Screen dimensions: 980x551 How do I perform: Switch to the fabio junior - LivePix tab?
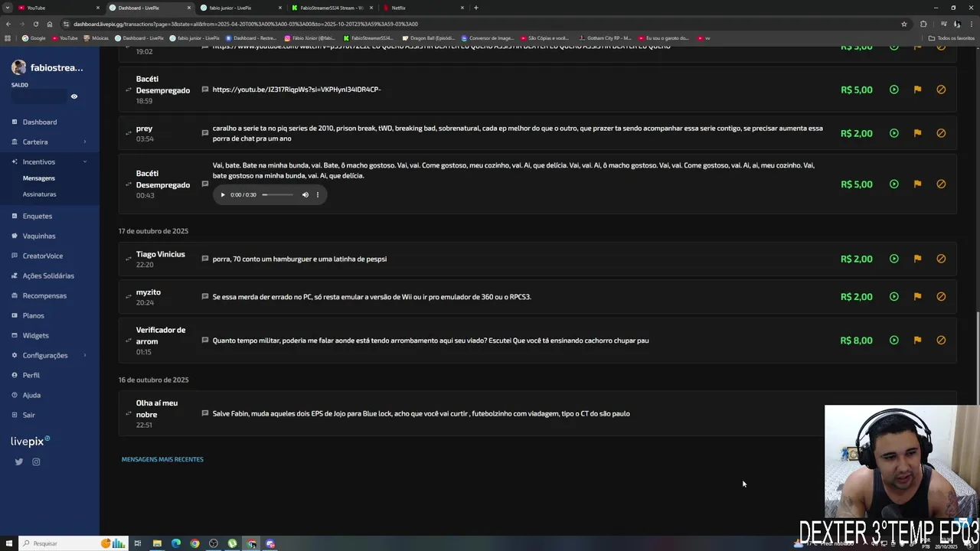(240, 8)
